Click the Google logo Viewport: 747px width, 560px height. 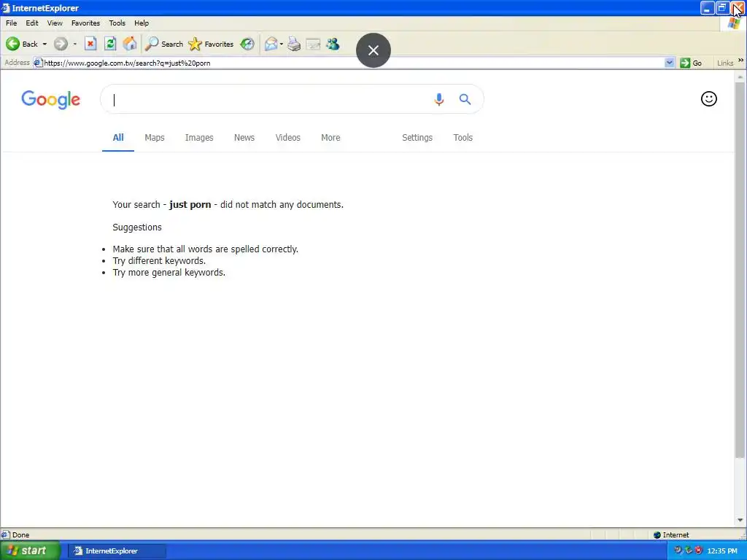(50, 99)
